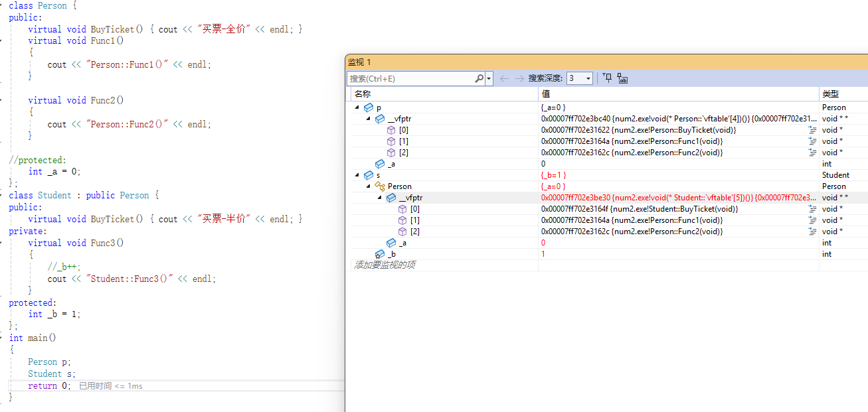Sort by the 类型 column header
868x412 pixels.
(x=830, y=94)
